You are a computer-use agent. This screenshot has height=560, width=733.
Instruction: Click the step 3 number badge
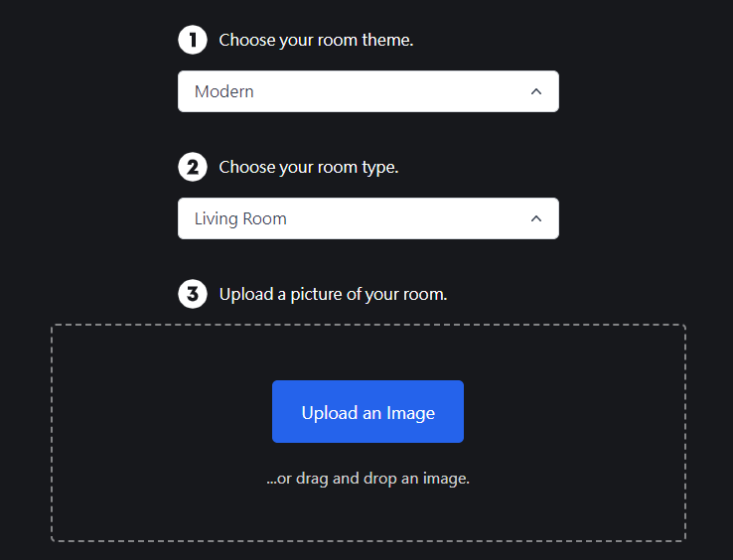192,294
